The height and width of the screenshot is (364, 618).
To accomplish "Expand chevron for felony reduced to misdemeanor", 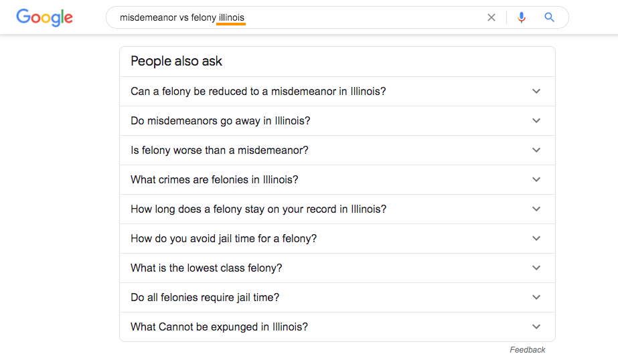I will (x=536, y=92).
